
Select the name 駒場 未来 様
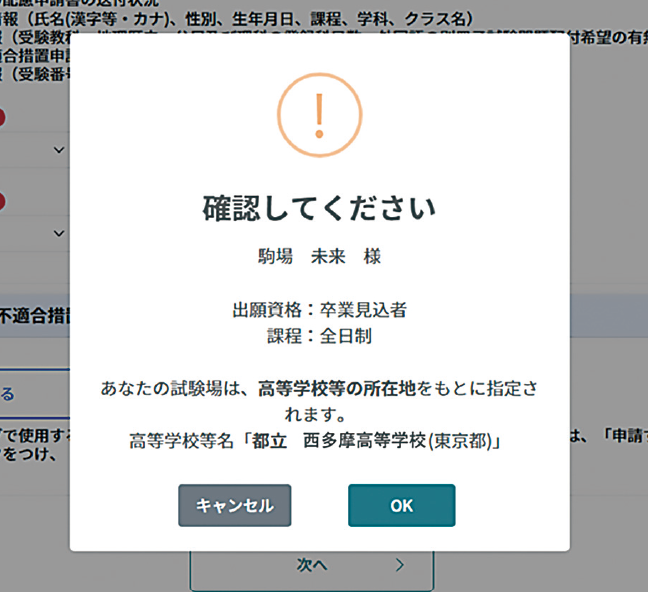(x=319, y=256)
